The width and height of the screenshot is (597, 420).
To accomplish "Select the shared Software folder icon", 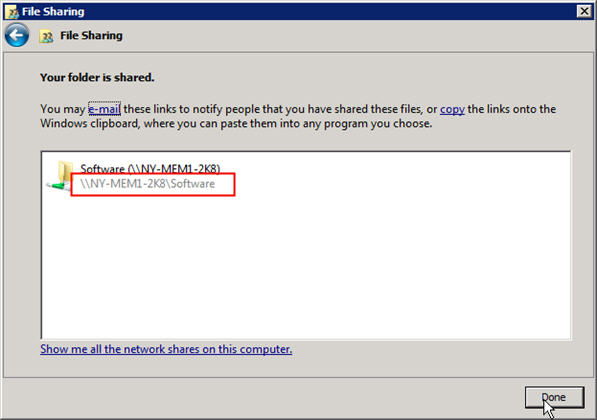I will (x=60, y=176).
